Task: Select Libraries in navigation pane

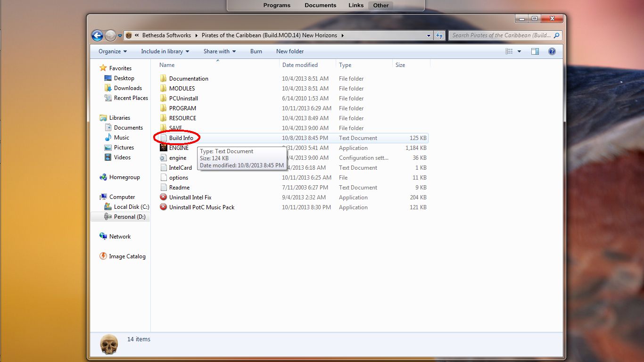Action: coord(119,118)
